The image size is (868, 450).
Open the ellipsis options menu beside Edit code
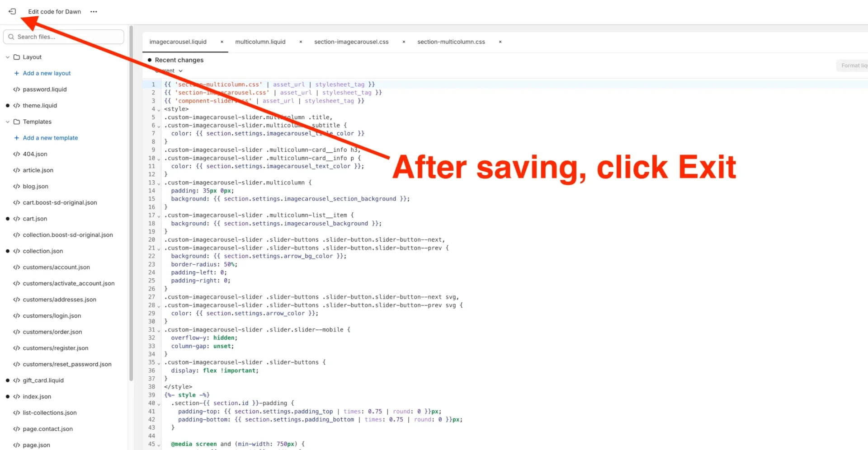pos(94,11)
